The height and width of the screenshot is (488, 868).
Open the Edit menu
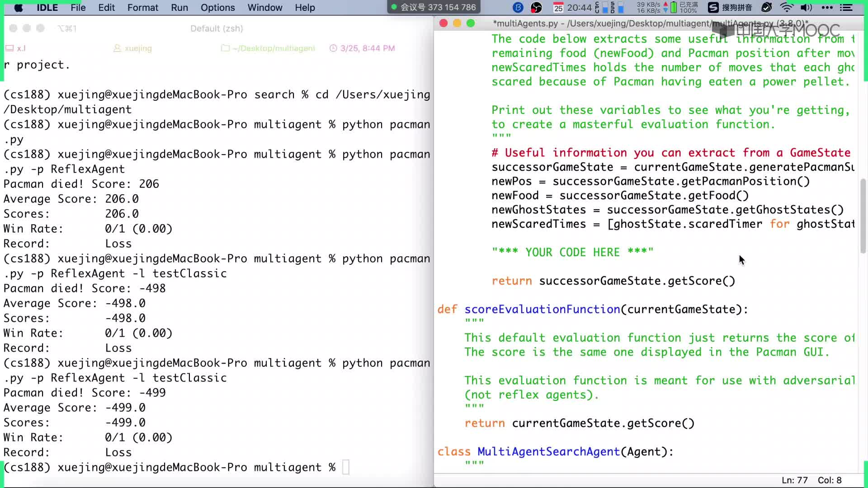pos(106,8)
